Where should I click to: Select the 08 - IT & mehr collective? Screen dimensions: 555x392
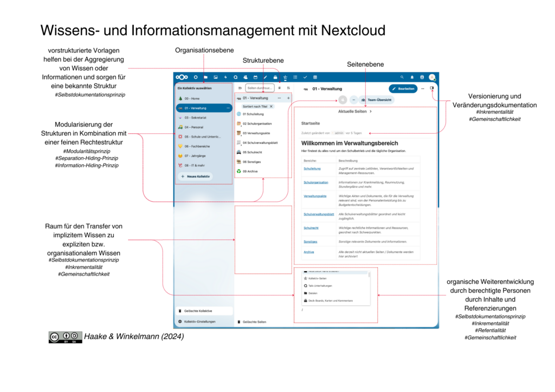tap(204, 166)
